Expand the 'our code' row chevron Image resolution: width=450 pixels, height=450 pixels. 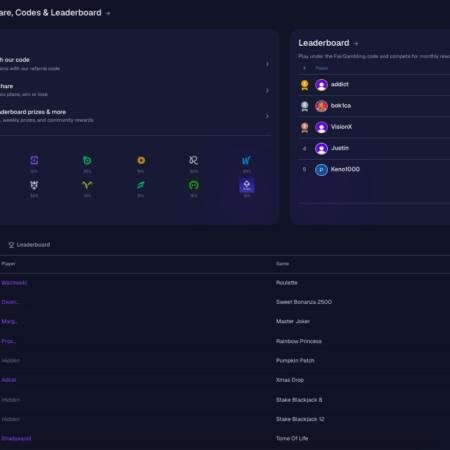(x=267, y=64)
